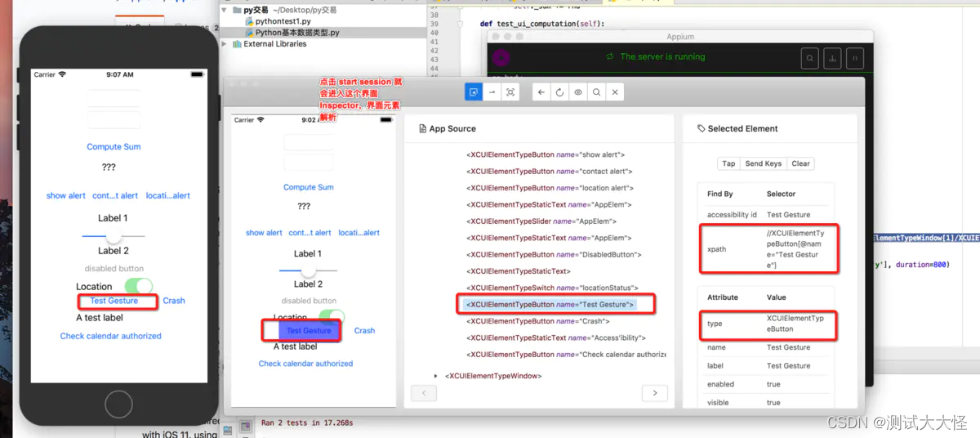Click the Send Keys button
The height and width of the screenshot is (438, 980).
point(764,163)
